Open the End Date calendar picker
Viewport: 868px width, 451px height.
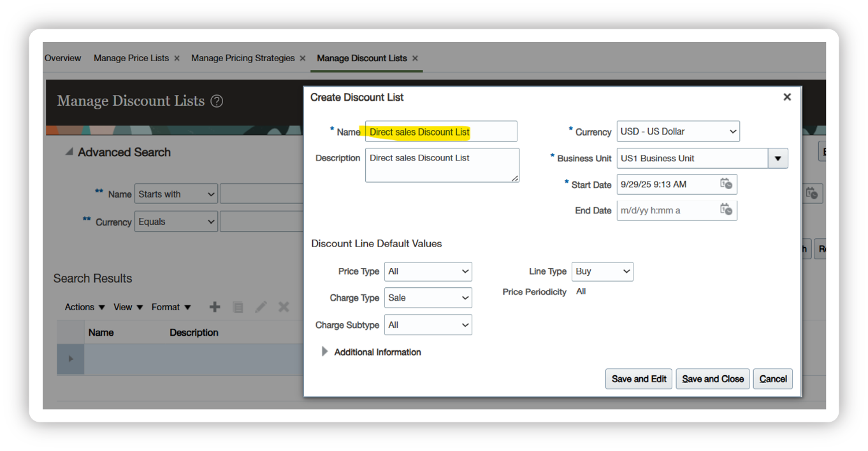(726, 210)
